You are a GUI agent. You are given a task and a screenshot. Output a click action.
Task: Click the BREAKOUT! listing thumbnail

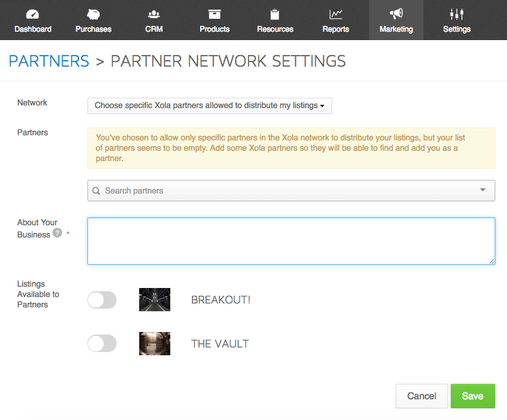tap(155, 300)
